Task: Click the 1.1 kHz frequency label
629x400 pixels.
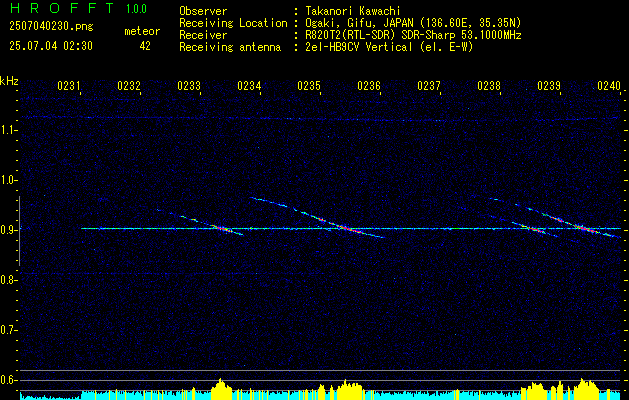Action: [7, 130]
